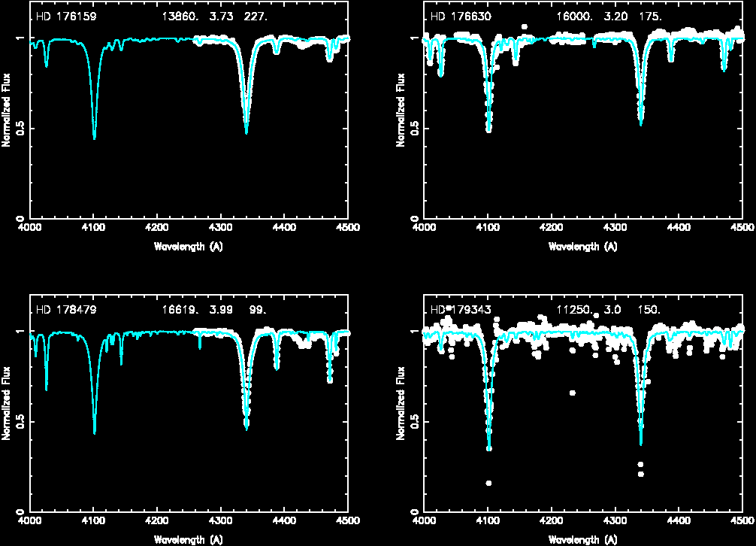Click the Wavelength axis label under HD 176159 plot
The width and height of the screenshot is (756, 546).
click(188, 246)
